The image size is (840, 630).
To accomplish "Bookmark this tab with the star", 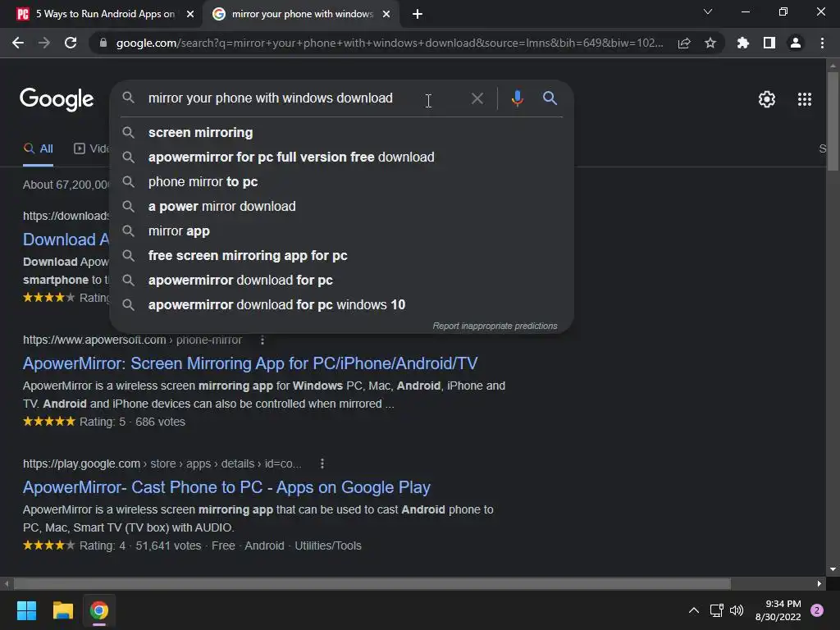I will [710, 43].
